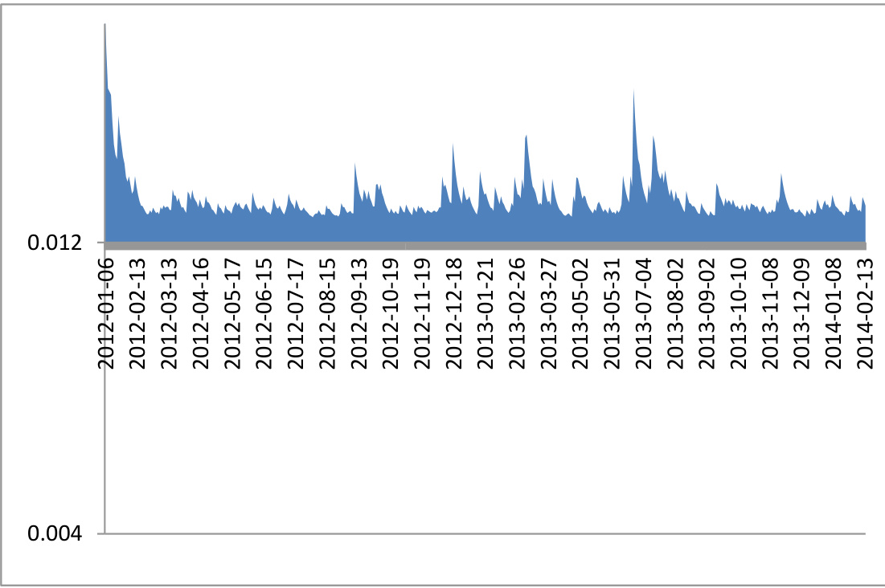Select the 2012-01-06 date label

106,314
